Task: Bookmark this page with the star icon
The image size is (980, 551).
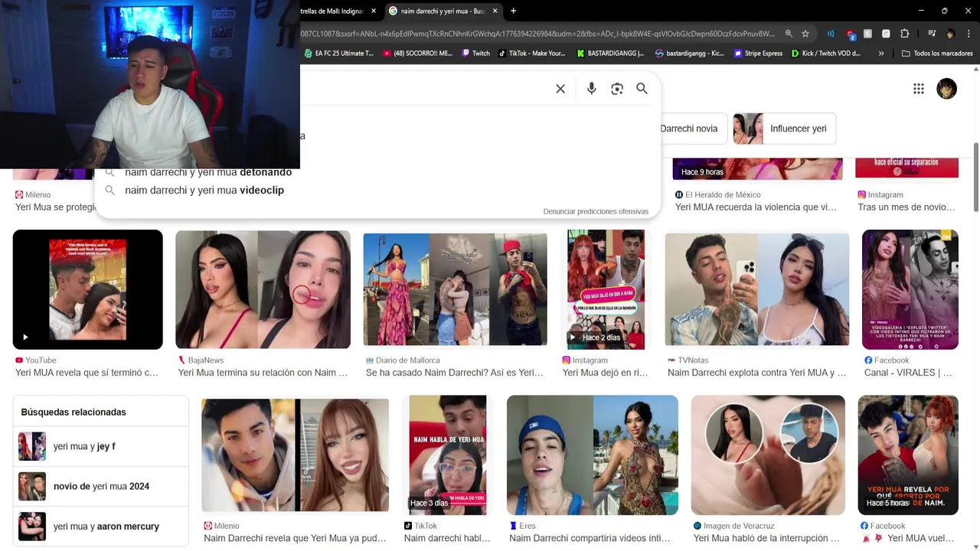Action: (805, 34)
